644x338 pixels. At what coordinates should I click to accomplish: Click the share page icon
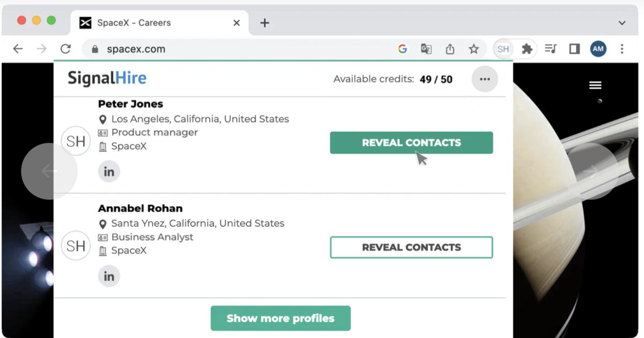pyautogui.click(x=450, y=49)
